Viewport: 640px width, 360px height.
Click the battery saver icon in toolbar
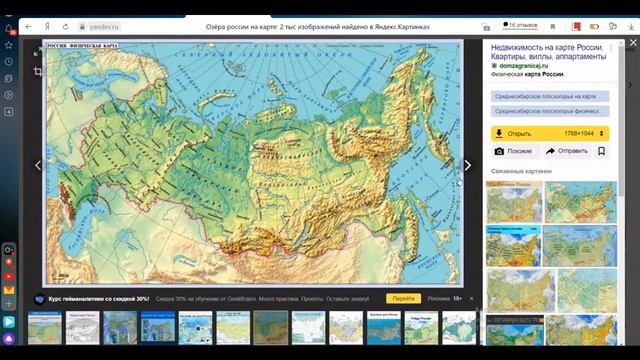594,27
